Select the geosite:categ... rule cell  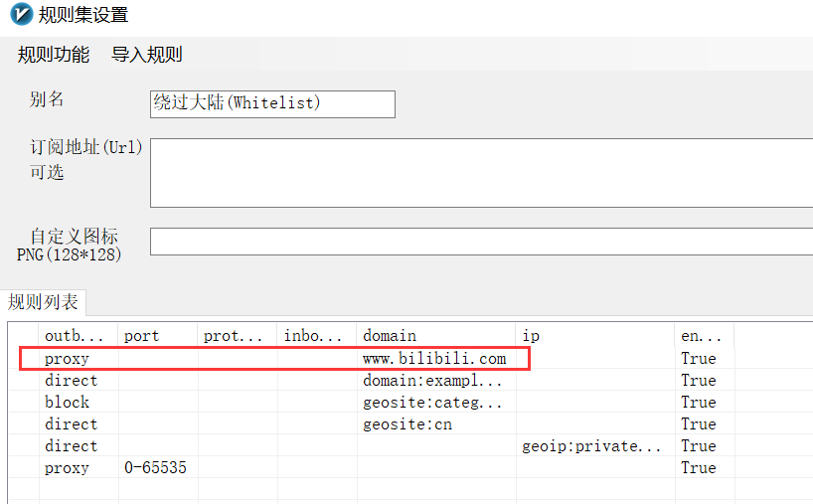432,402
